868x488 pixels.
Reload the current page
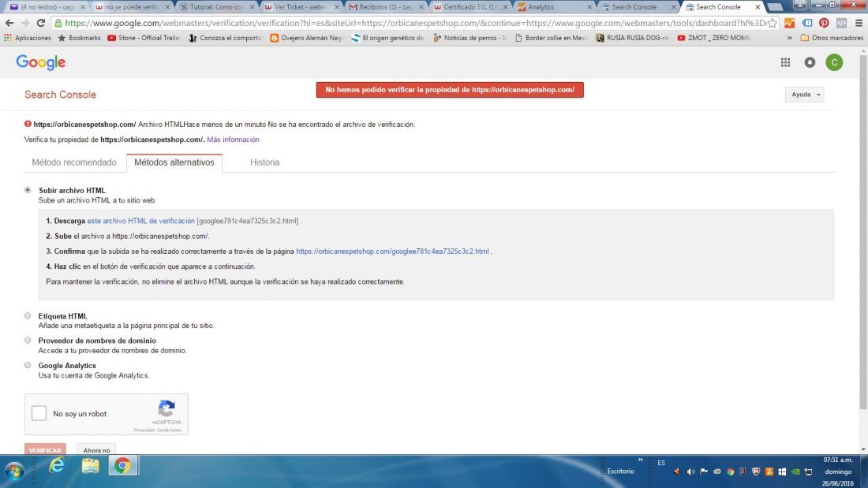[x=40, y=23]
